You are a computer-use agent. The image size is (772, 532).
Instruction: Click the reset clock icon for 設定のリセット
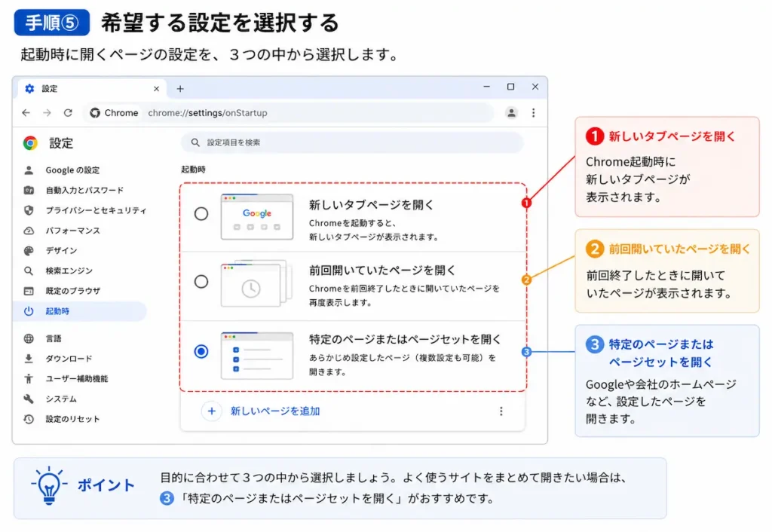tap(29, 419)
